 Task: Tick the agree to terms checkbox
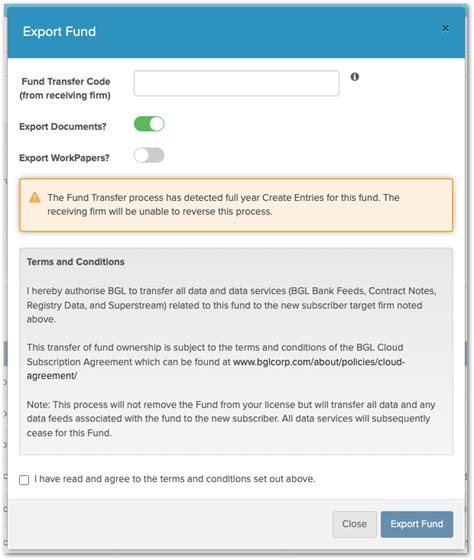(24, 480)
